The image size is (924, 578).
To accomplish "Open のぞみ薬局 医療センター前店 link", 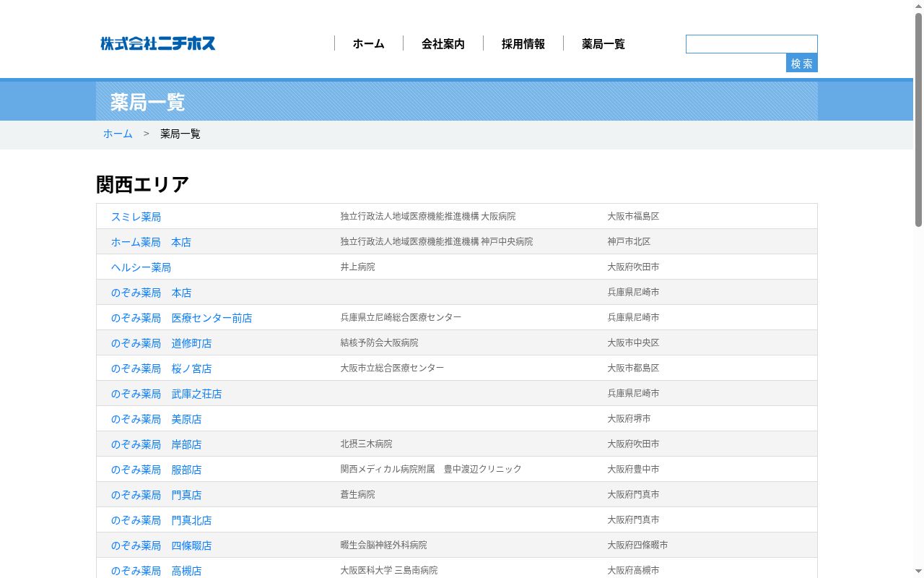I will [181, 318].
